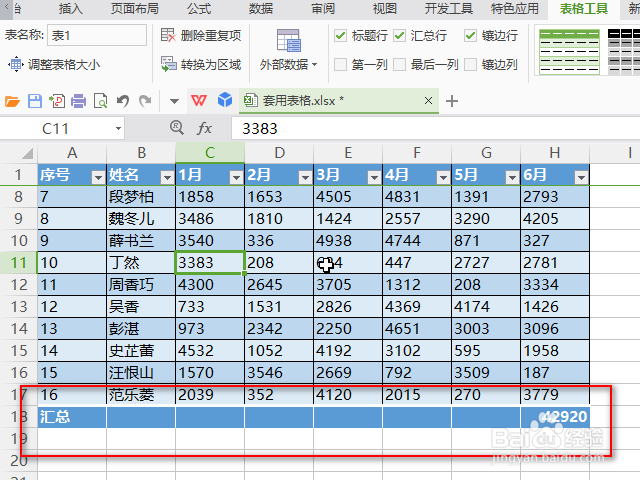Screen dimensions: 640x480
Task: Click the blue cube icon
Action: 224,100
